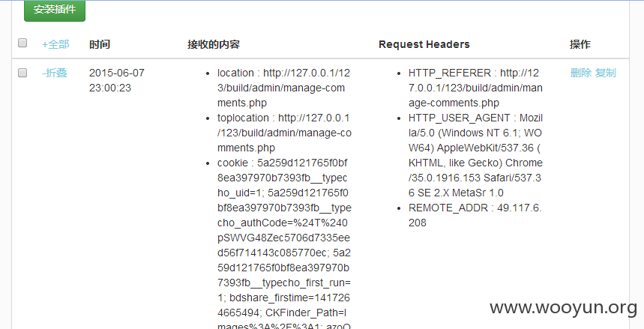Click the 接收的内容 column header

point(214,44)
